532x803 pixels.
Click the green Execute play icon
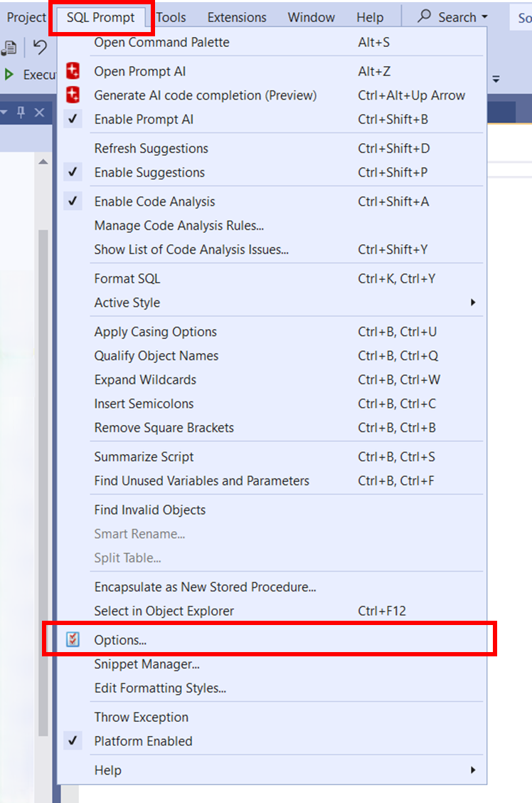pos(9,75)
